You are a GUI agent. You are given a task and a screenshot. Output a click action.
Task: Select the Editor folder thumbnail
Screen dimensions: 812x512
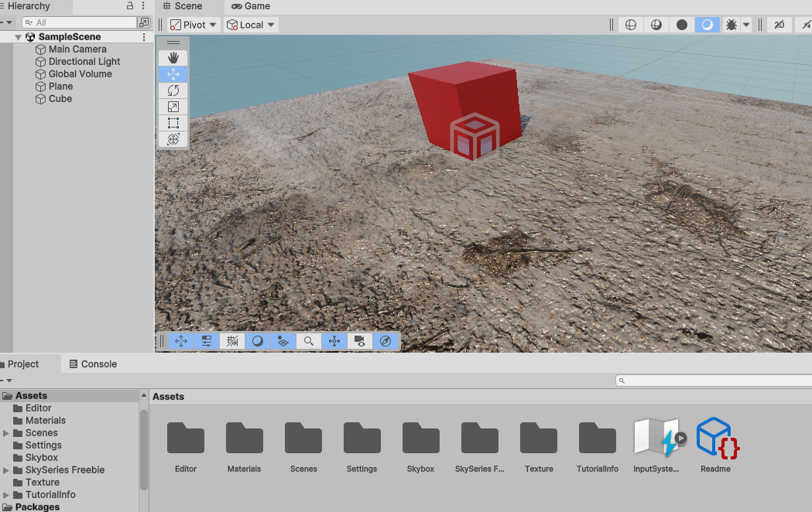[186, 438]
